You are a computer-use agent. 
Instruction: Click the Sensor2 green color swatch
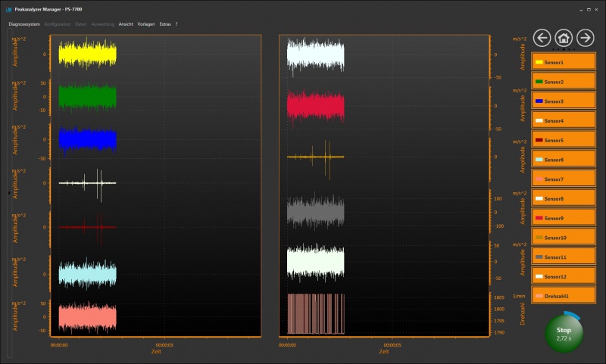(x=539, y=82)
